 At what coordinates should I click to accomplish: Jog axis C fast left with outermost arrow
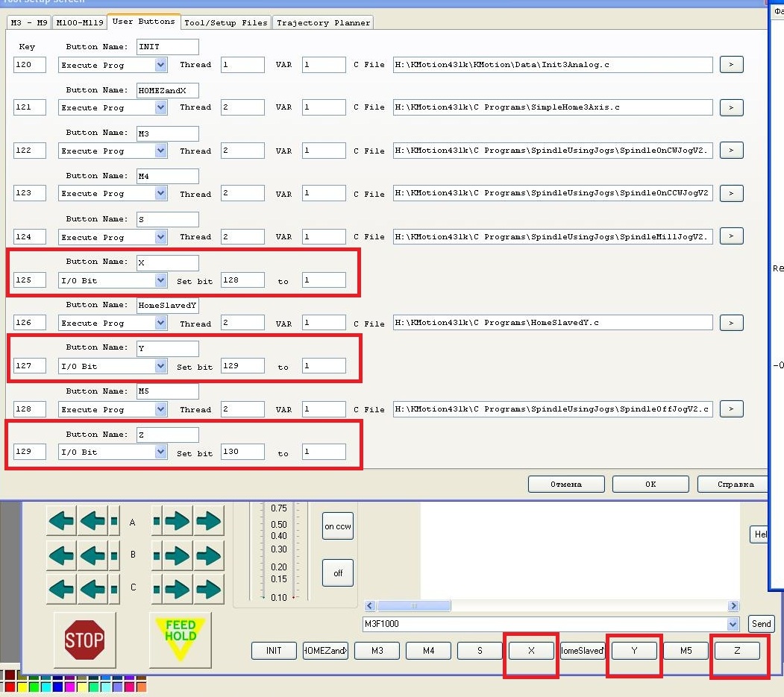click(61, 589)
